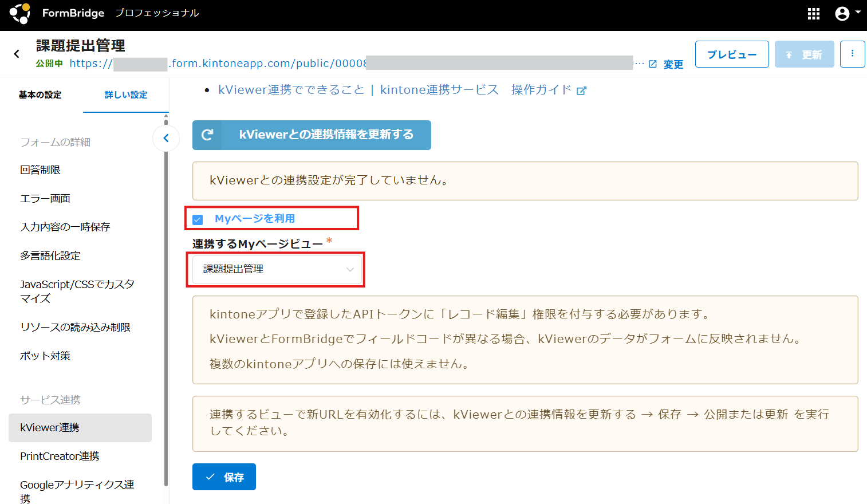Select JavaScript/CSSでカスタマイズ in the sidebar
The image size is (867, 504).
77,292
